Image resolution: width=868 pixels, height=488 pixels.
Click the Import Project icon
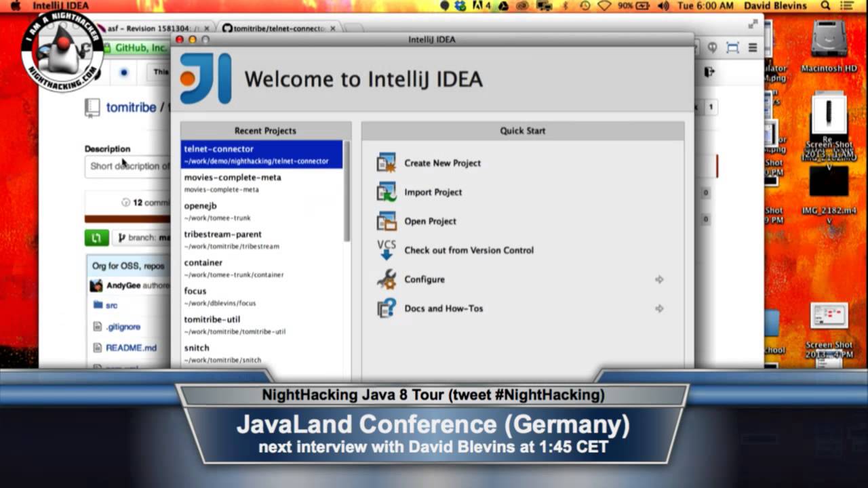(387, 192)
